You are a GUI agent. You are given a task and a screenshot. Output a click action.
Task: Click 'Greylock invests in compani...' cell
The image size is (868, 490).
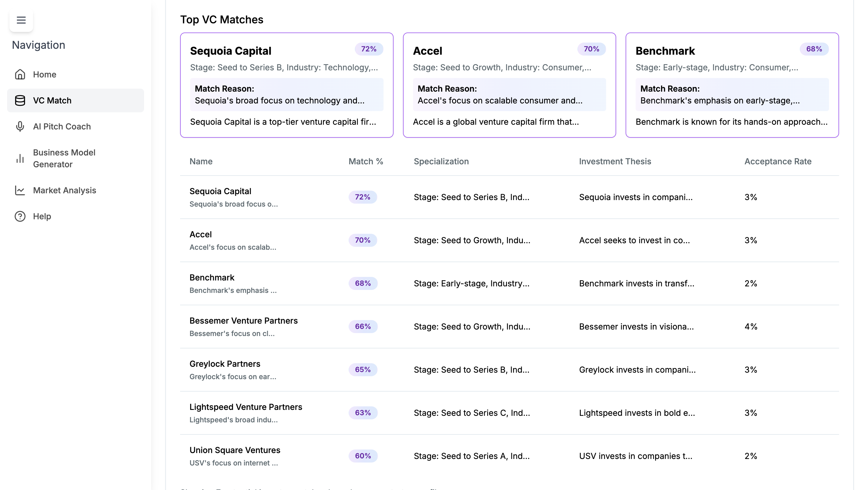click(637, 370)
